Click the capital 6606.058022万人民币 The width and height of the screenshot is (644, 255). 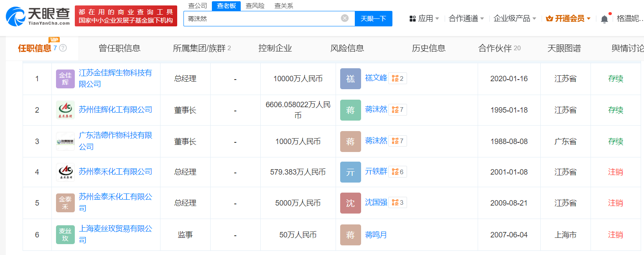tap(298, 110)
